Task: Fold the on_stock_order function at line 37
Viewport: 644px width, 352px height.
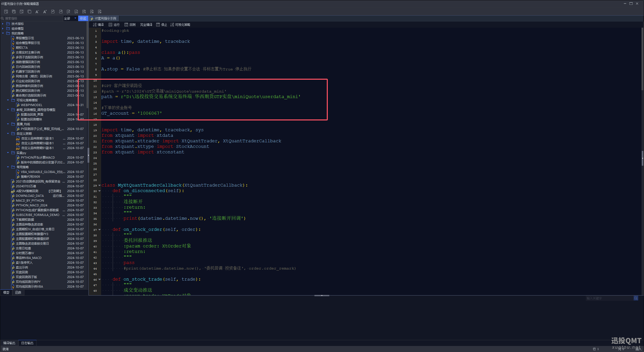Action: pyautogui.click(x=99, y=230)
